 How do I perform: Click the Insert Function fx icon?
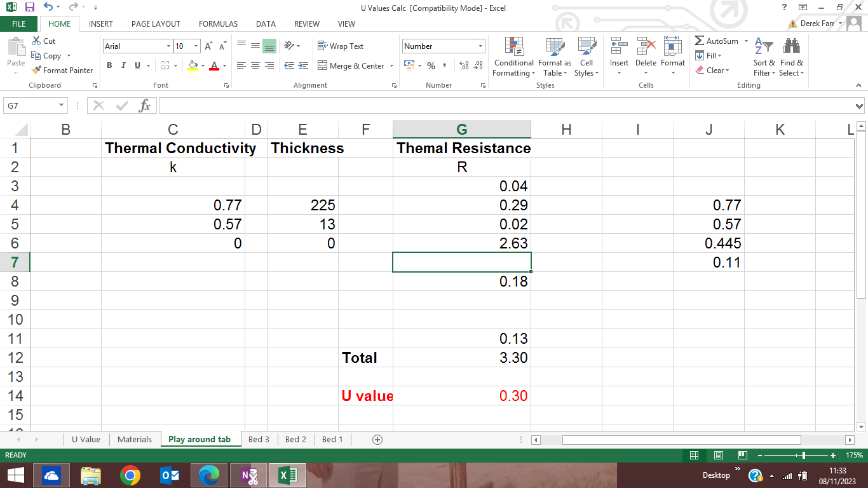pyautogui.click(x=145, y=106)
